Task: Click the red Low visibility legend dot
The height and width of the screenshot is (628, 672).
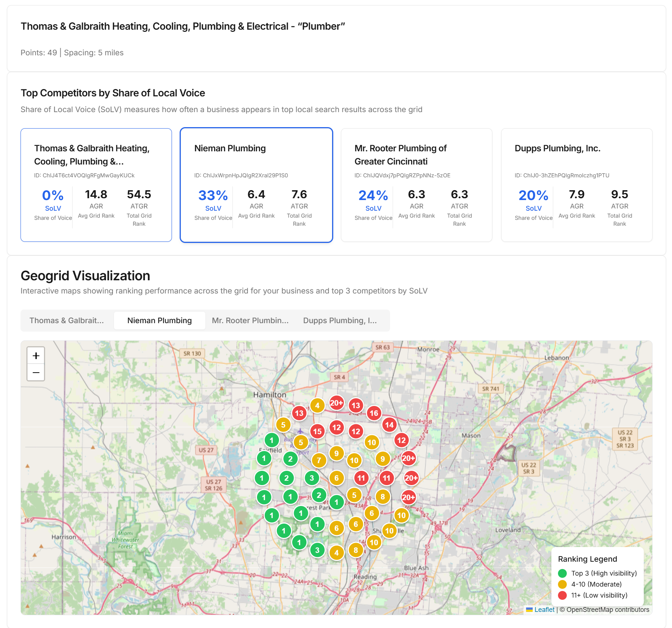Action: (562, 595)
